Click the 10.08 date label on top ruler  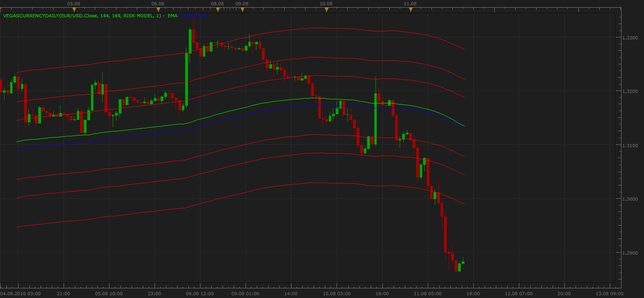pyautogui.click(x=326, y=4)
